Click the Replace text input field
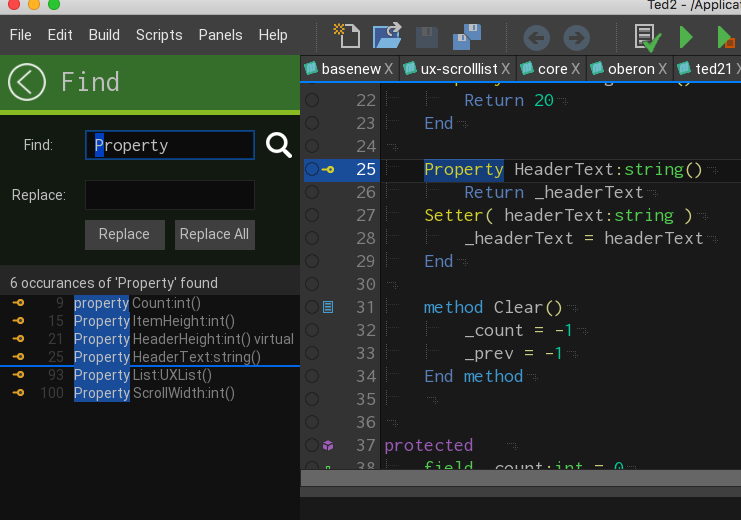The width and height of the screenshot is (741, 520). [169, 195]
